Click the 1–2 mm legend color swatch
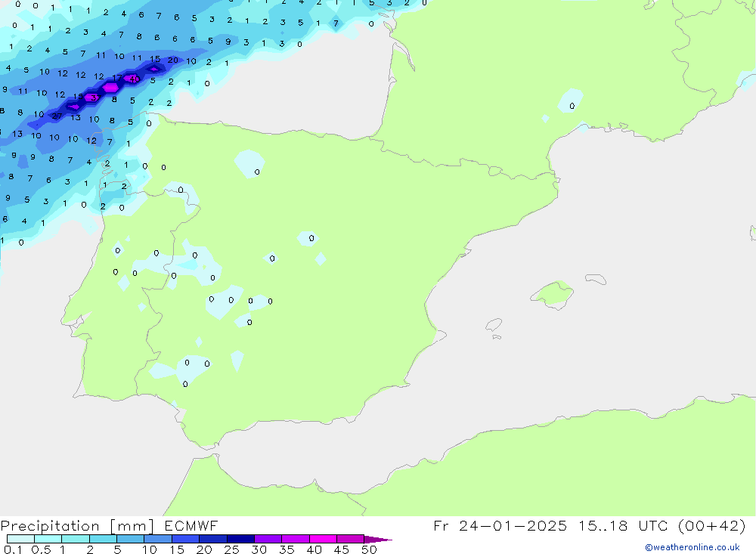 [76, 539]
